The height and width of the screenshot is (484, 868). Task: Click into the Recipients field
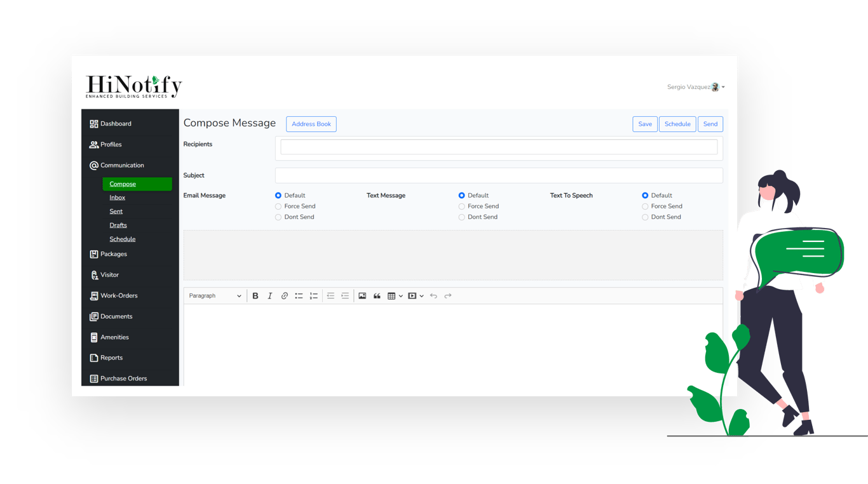pos(499,147)
